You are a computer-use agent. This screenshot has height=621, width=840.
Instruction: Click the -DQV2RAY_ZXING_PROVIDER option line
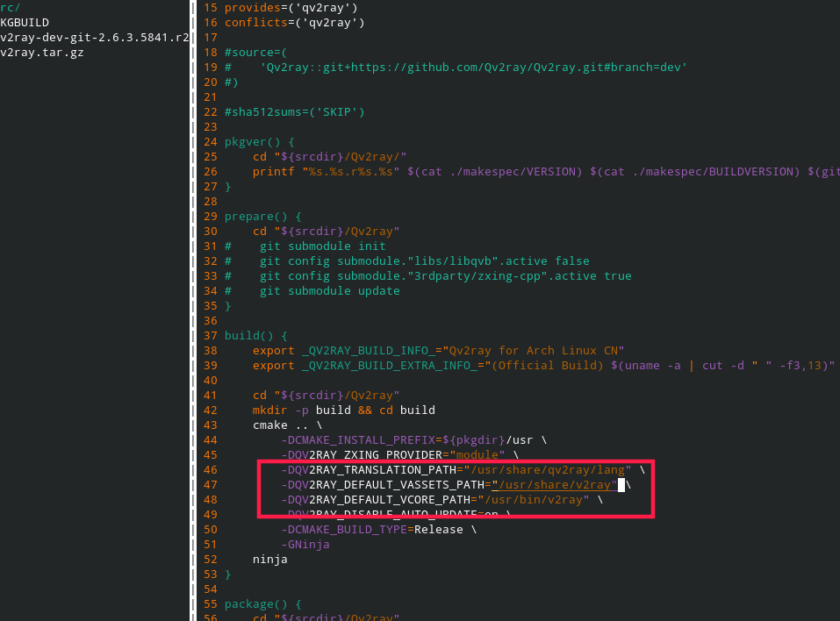click(399, 455)
